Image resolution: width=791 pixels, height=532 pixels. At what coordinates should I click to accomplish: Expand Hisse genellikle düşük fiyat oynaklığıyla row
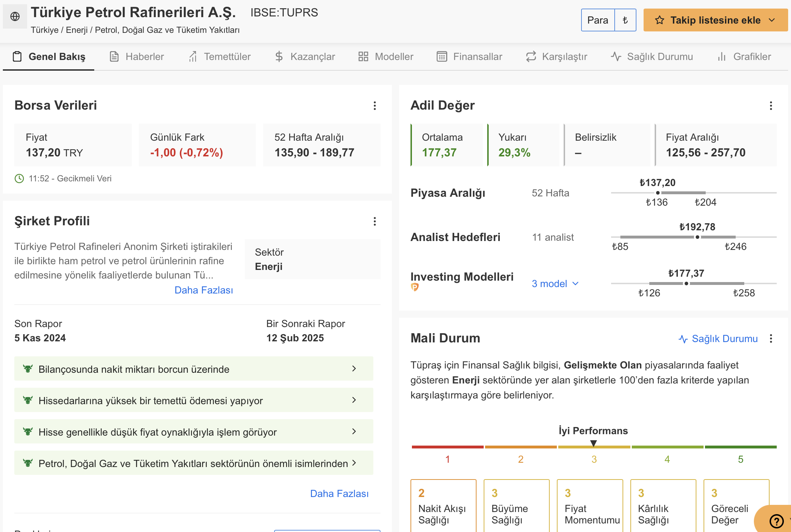point(194,431)
